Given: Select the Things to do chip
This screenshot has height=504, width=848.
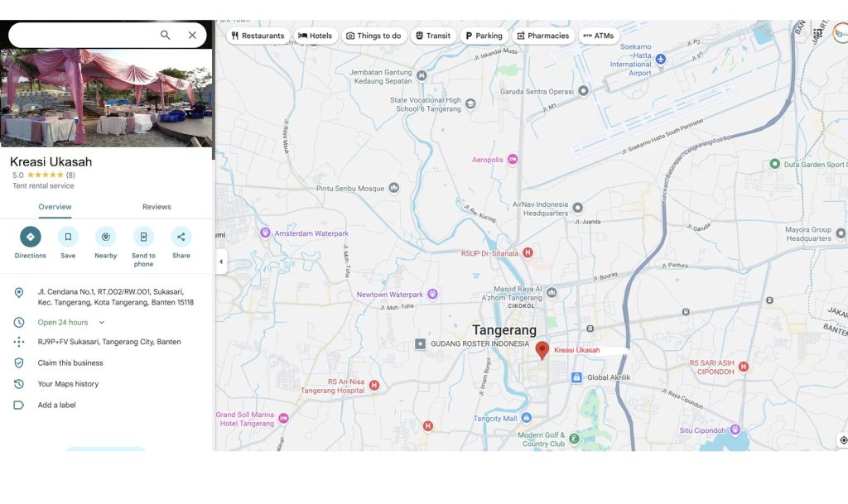Looking at the screenshot, I should point(374,36).
